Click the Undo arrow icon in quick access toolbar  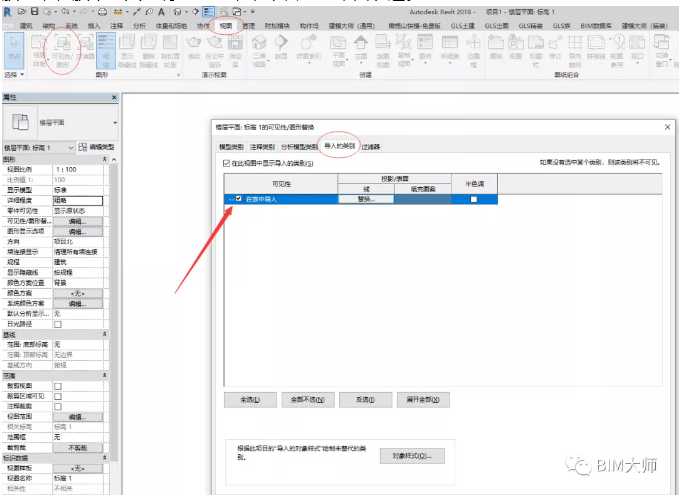65,12
